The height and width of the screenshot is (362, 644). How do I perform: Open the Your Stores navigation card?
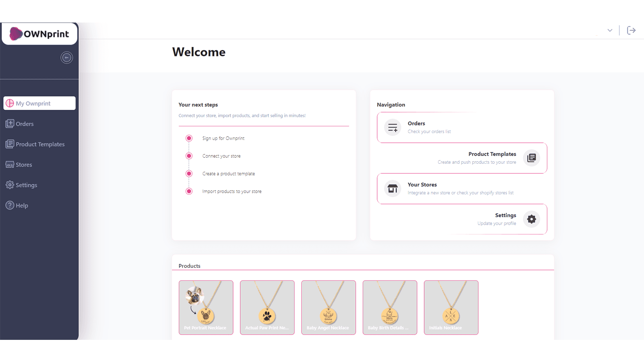point(462,188)
